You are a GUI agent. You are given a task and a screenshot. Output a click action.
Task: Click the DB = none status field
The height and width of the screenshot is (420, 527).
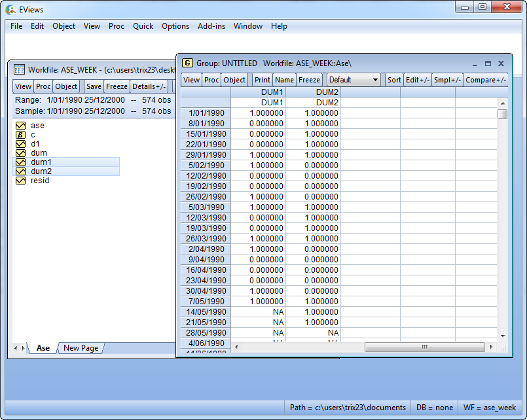pos(434,408)
